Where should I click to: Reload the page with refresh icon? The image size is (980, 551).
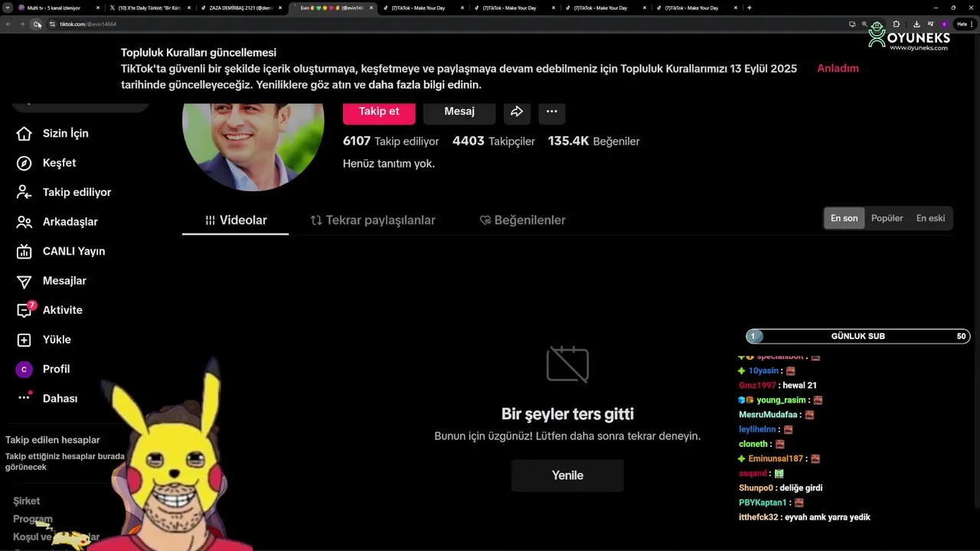(x=37, y=24)
